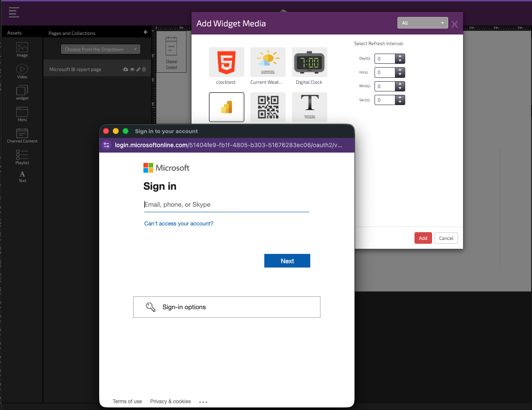This screenshot has height=410, width=532.
Task: Choose the Power BI widget icon
Action: pyautogui.click(x=226, y=107)
